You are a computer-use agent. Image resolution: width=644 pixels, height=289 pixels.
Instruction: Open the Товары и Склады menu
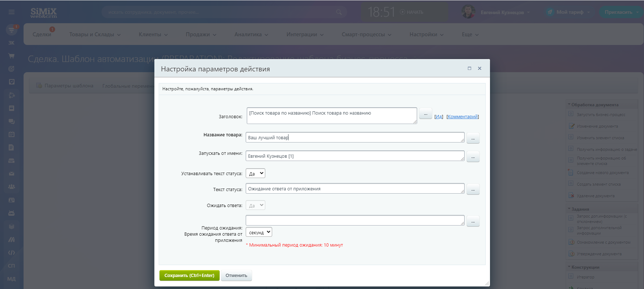coord(95,34)
